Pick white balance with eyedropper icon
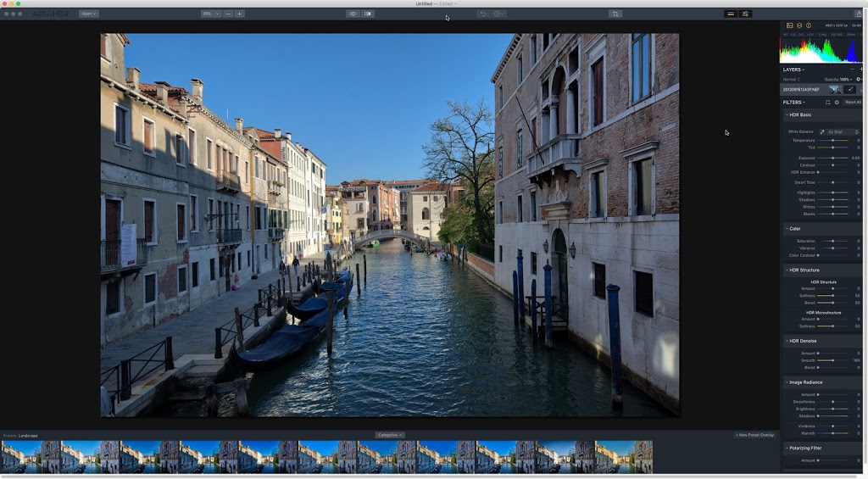Viewport: 868px width, 479px height. pyautogui.click(x=821, y=131)
